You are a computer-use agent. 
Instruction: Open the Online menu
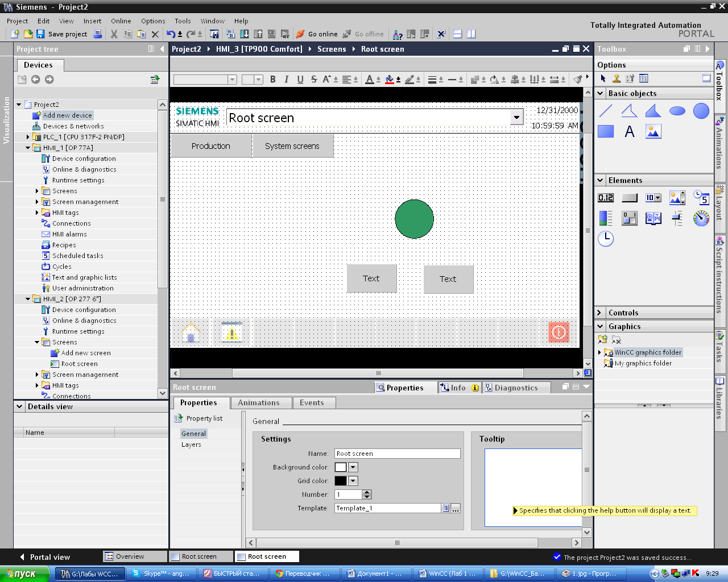pyautogui.click(x=121, y=21)
